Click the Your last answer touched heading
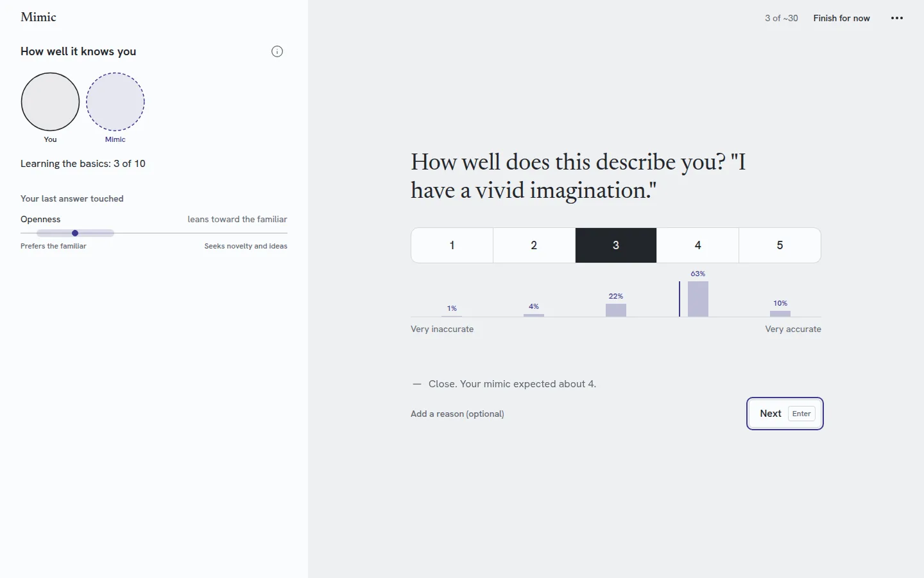Image resolution: width=924 pixels, height=578 pixels. pos(72,198)
